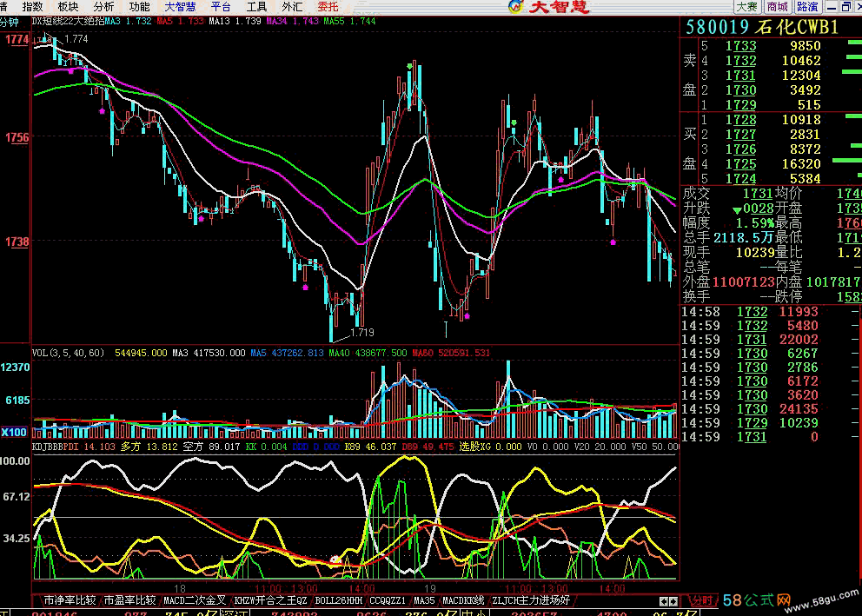
Task: Open the 板块 menu
Action: [68, 7]
